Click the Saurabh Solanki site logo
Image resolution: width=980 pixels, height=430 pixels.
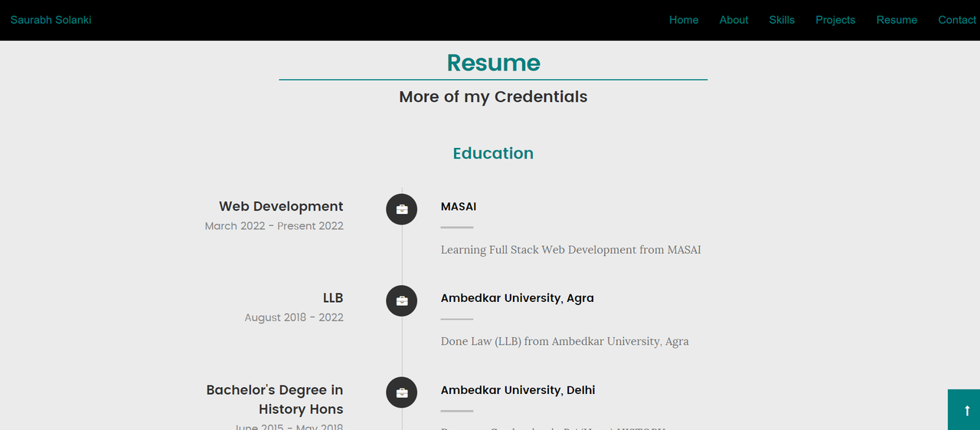click(x=51, y=20)
